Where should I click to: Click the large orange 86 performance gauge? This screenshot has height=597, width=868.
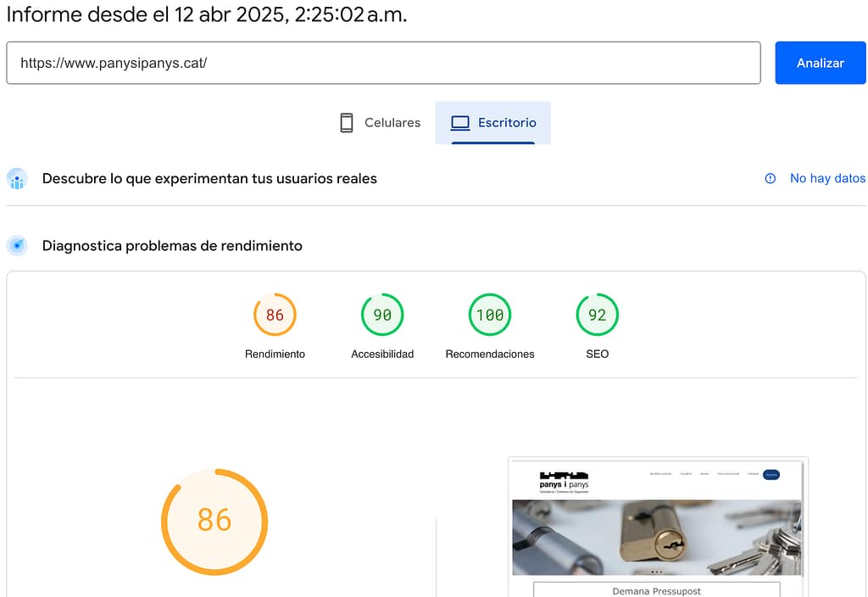(214, 520)
